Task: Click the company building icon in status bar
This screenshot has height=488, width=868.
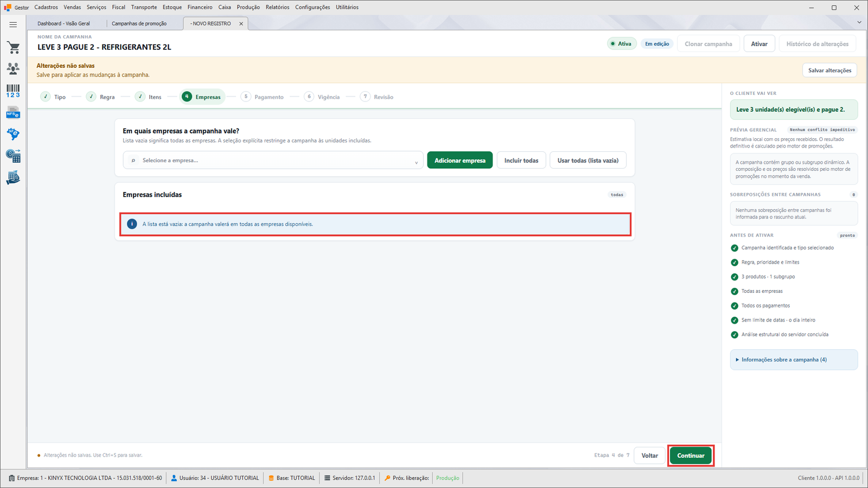Action: (x=12, y=478)
